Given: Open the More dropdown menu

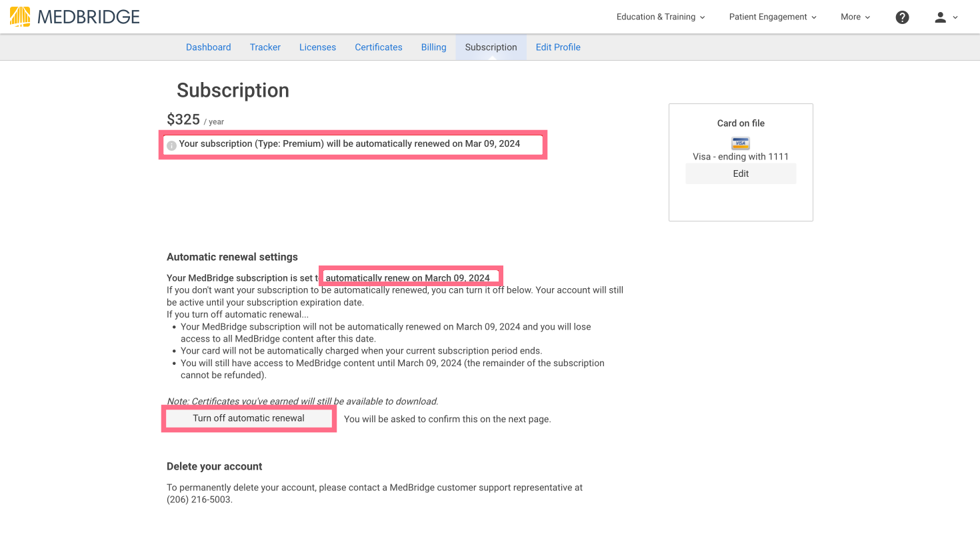Looking at the screenshot, I should 855,17.
